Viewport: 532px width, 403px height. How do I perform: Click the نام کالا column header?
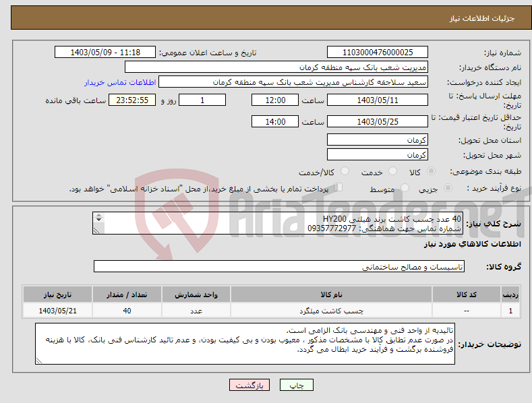pos(331,294)
